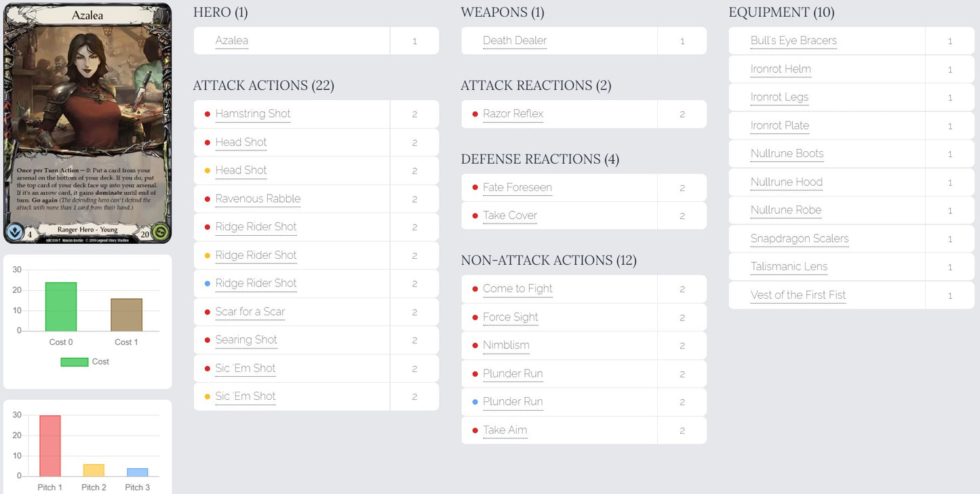This screenshot has width=980, height=494.
Task: Open the Nimblism card link
Action: [x=506, y=345]
